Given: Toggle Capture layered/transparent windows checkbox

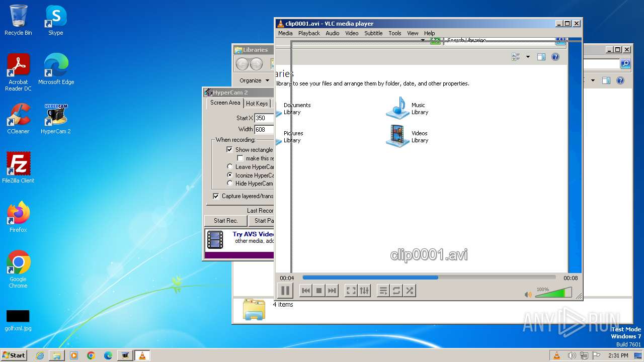Looking at the screenshot, I should coord(216,196).
